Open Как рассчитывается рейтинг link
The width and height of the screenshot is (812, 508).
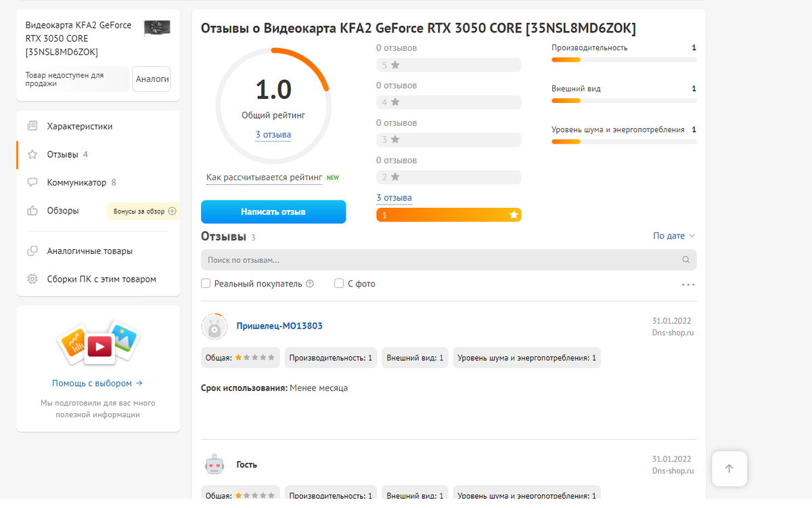[x=265, y=177]
